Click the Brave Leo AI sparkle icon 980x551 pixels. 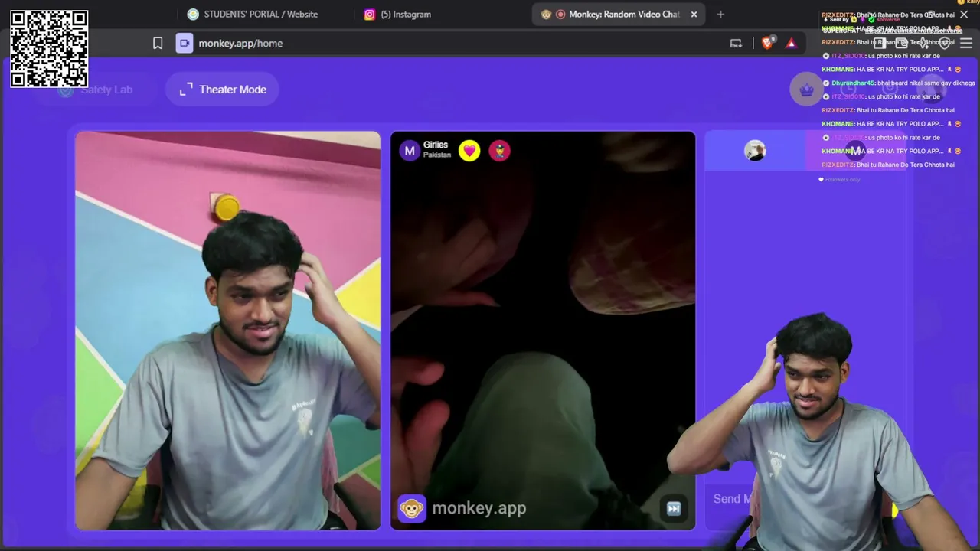click(923, 44)
